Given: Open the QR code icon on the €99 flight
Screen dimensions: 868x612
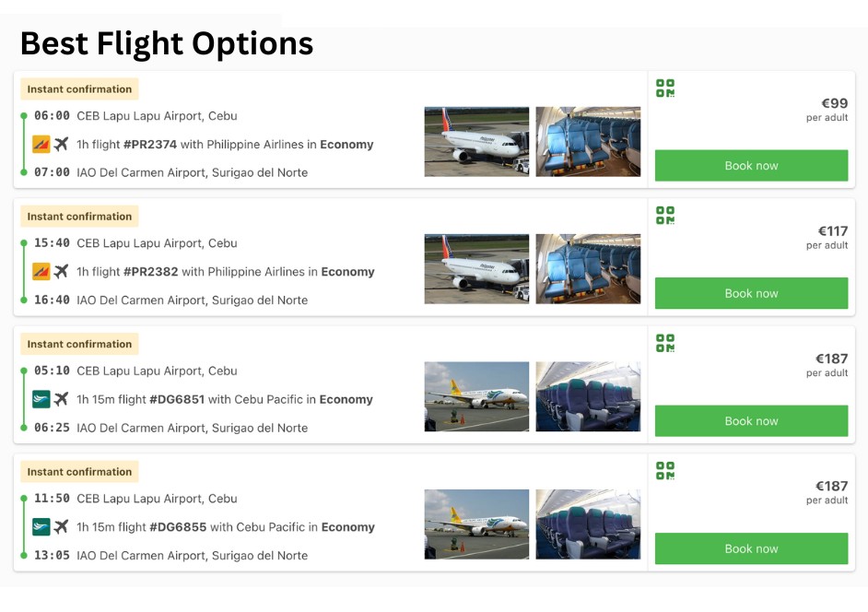Looking at the screenshot, I should click(x=664, y=88).
